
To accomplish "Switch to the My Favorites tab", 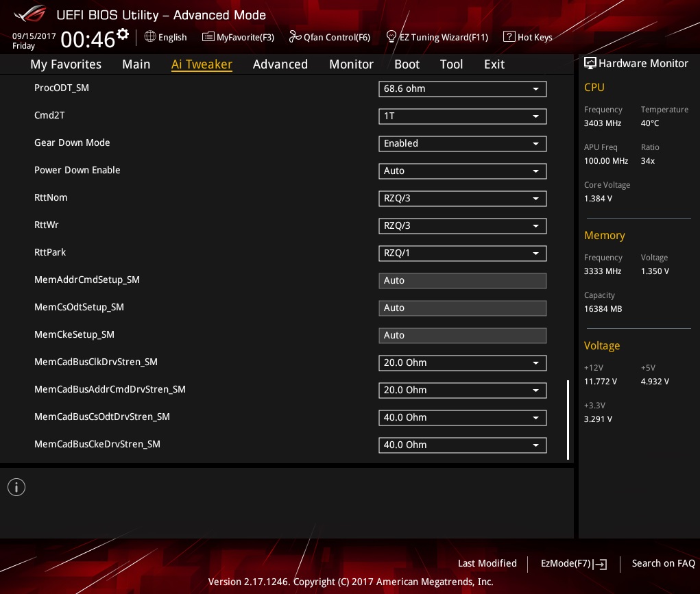I will pyautogui.click(x=66, y=64).
